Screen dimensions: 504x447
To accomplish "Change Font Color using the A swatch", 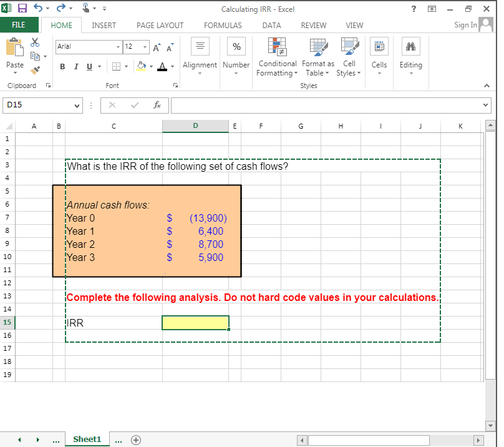I will click(x=163, y=66).
